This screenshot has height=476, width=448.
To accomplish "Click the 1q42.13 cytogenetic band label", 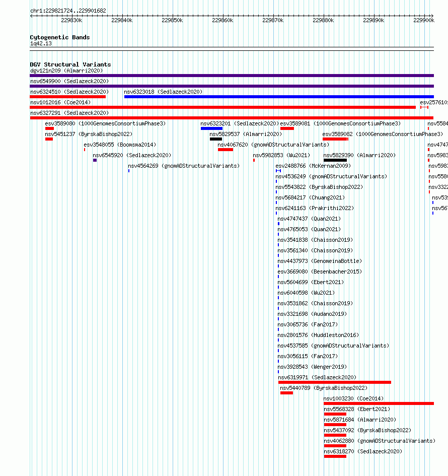I will (41, 44).
